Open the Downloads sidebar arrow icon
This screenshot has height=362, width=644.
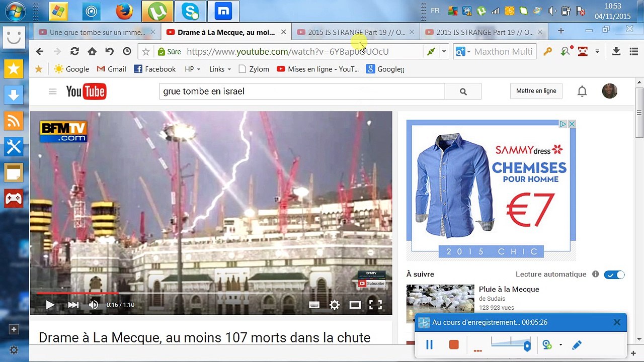[x=14, y=95]
